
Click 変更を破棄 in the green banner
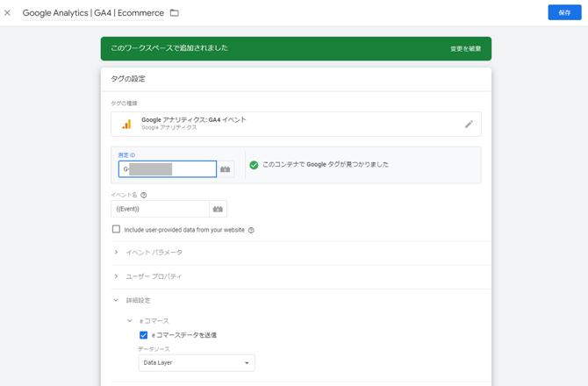tap(465, 49)
